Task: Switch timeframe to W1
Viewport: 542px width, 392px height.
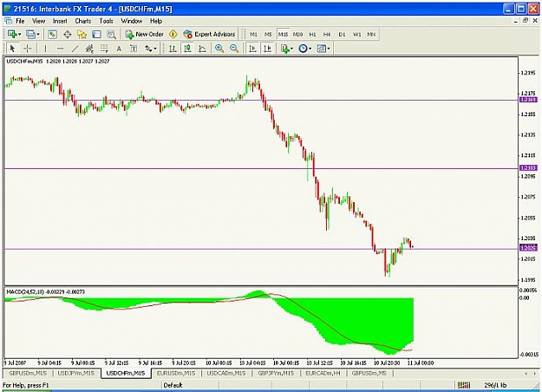Action: 356,34
